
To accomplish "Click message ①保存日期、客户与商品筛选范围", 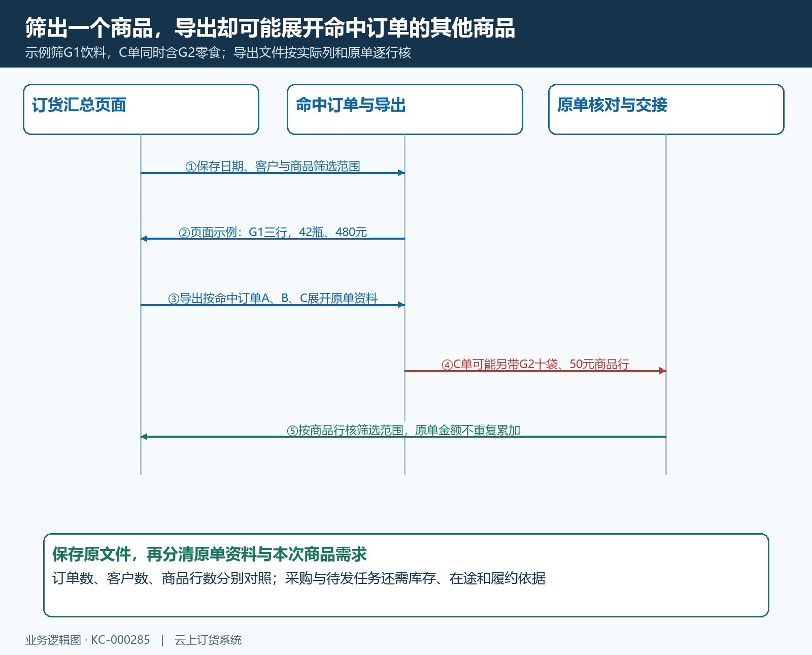I will pos(273,167).
